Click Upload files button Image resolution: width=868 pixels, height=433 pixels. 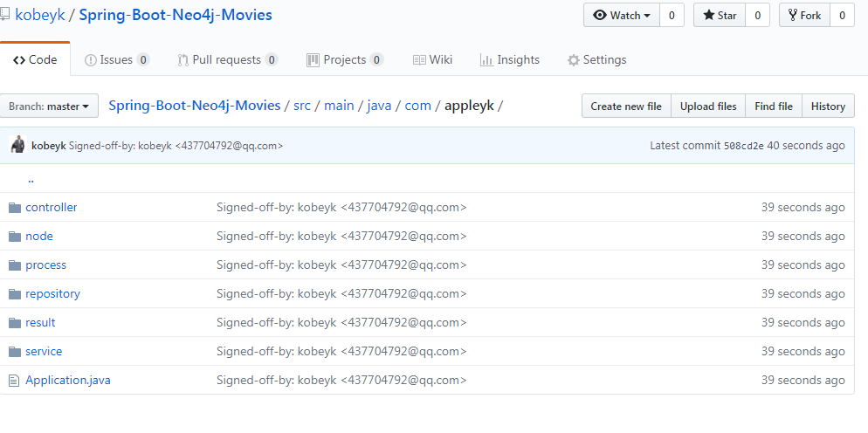point(708,106)
